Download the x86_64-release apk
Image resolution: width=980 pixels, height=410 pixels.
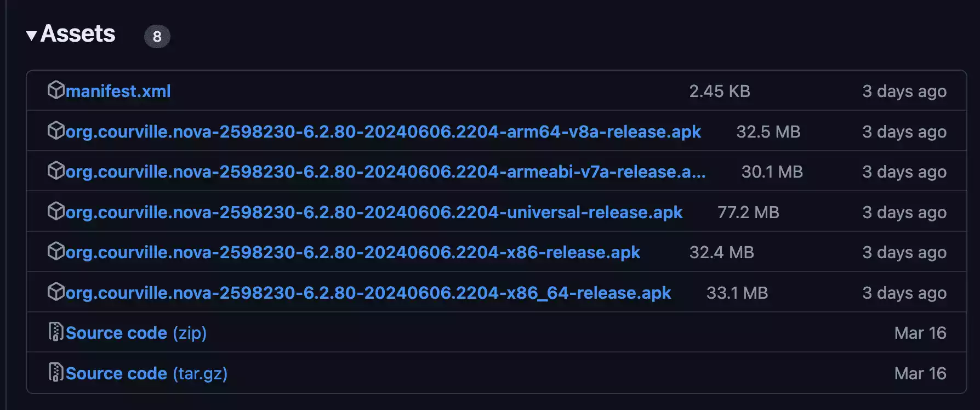click(x=368, y=293)
